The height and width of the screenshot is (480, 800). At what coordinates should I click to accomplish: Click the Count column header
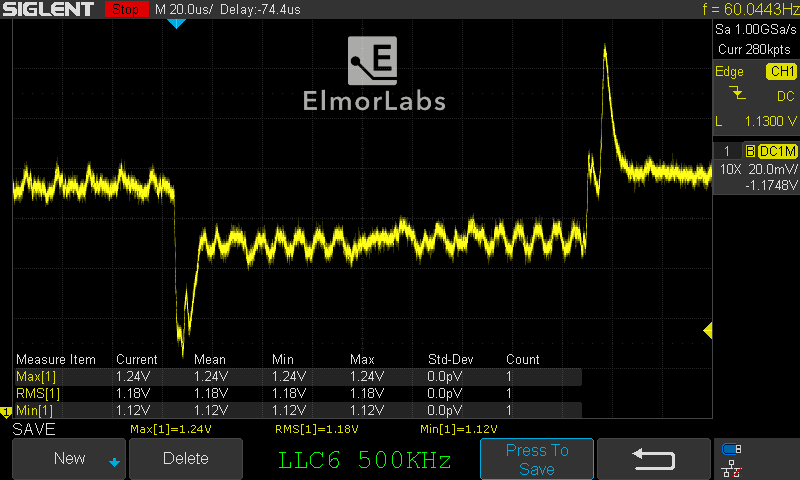522,360
